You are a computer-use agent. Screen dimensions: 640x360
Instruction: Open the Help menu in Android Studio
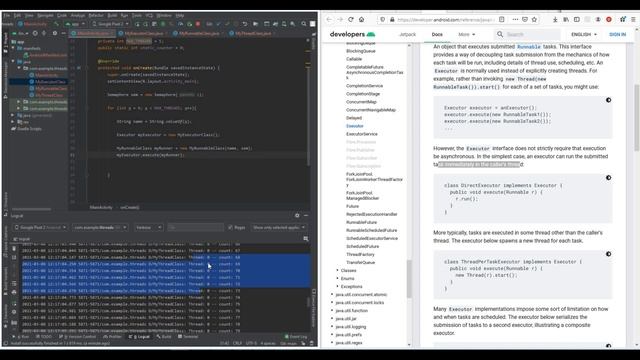click(x=180, y=16)
